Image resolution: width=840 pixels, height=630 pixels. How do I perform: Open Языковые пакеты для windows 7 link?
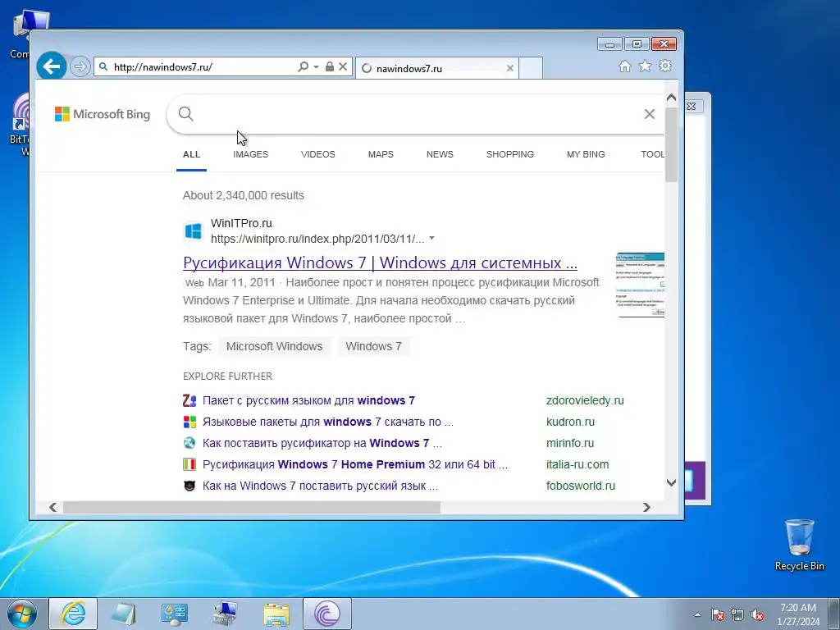[x=328, y=422]
